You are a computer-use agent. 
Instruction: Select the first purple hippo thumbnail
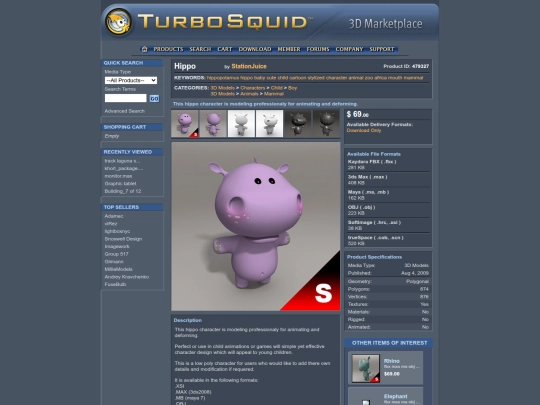(x=185, y=124)
